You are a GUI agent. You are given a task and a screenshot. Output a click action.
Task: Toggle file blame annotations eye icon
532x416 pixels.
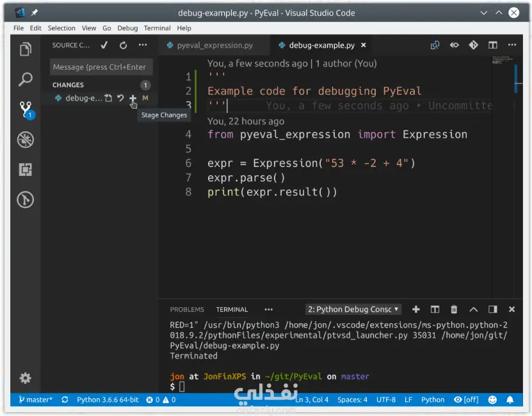[x=455, y=45]
